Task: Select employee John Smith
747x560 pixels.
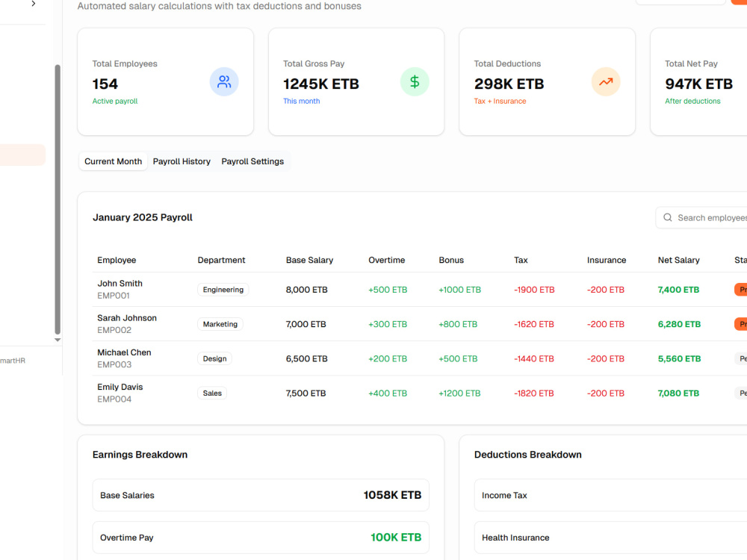Action: tap(120, 283)
